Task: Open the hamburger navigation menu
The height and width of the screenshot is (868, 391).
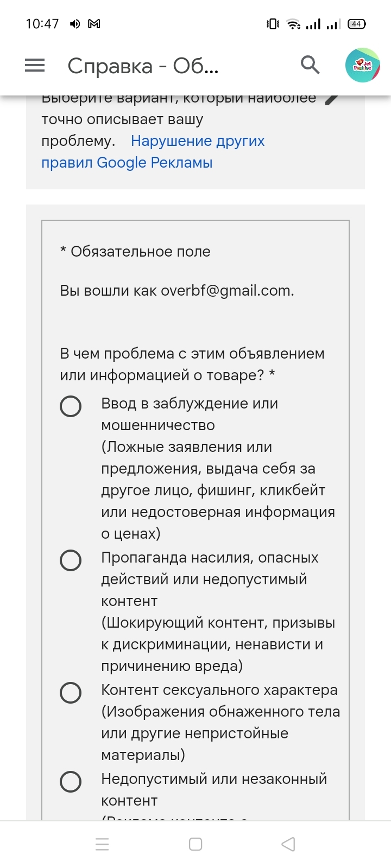Action: [35, 66]
